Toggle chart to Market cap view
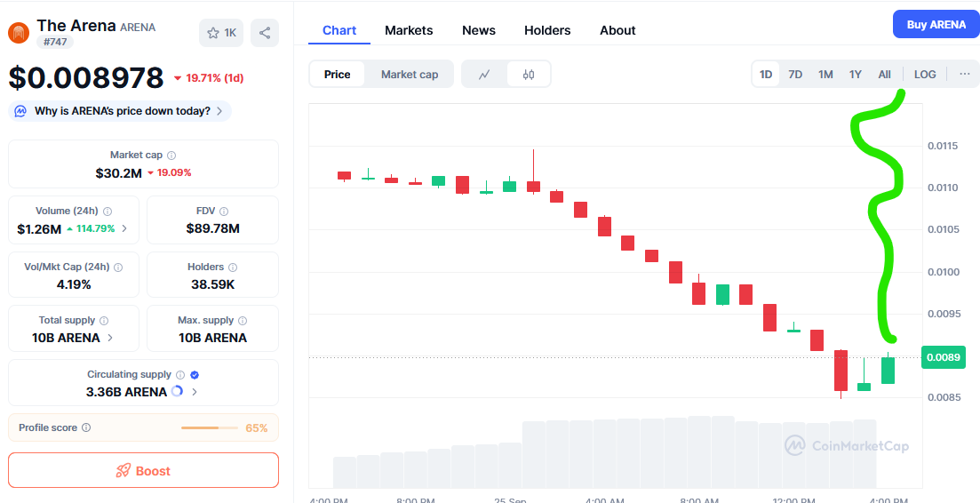This screenshot has height=503, width=980. (x=410, y=75)
